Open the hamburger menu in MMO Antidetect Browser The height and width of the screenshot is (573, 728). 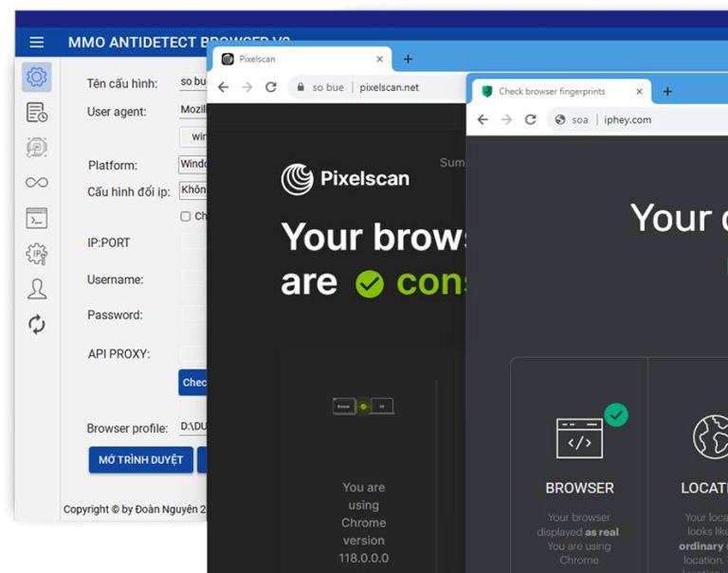(x=37, y=43)
